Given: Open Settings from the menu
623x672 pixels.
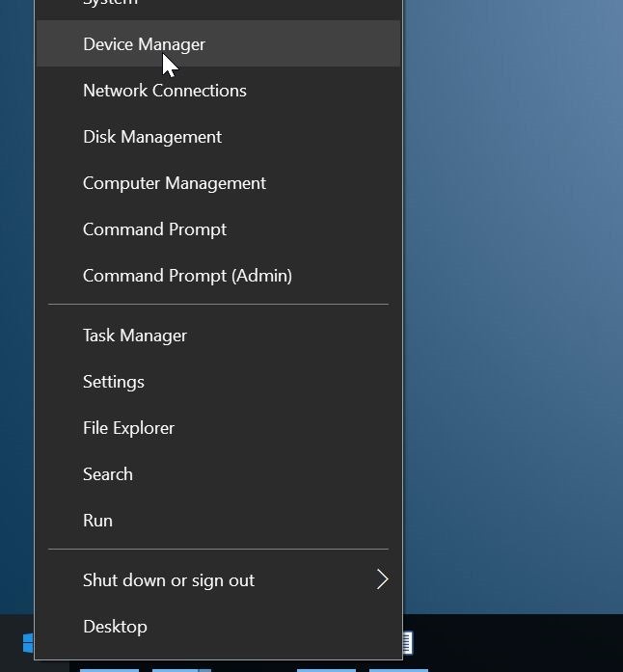Looking at the screenshot, I should coord(114,382).
